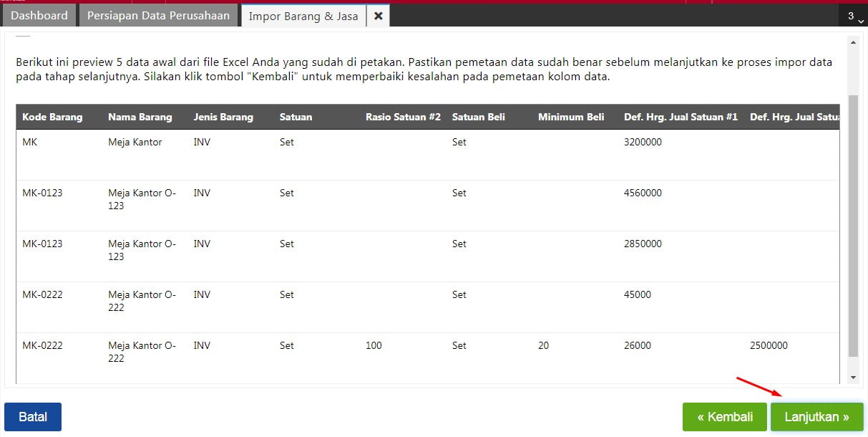Viewport: 868px width, 437px height.
Task: Click the Jenis Barang column header
Action: click(x=223, y=117)
